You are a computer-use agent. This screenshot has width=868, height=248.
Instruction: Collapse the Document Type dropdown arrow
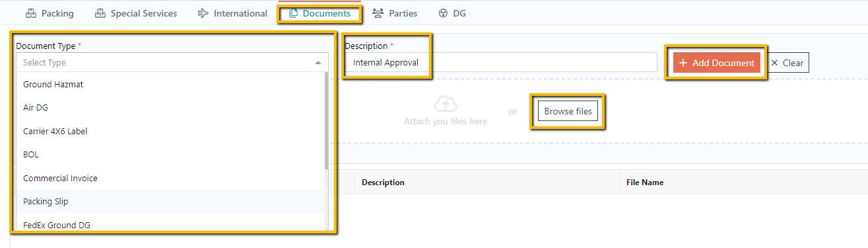(318, 63)
